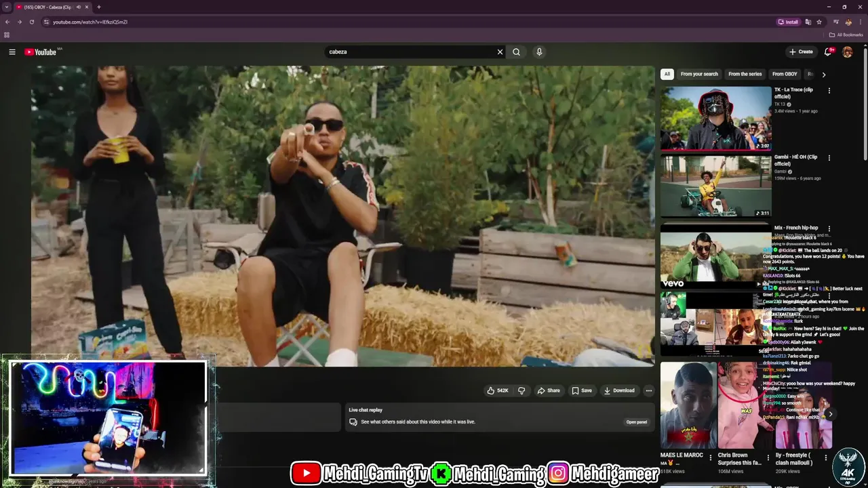
Task: Go to the YouTube home logo
Action: (41, 52)
